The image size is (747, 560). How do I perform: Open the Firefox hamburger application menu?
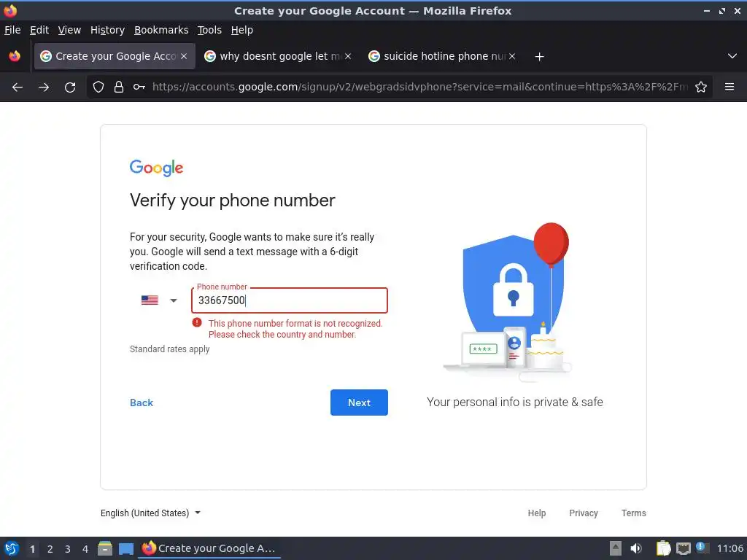729,87
